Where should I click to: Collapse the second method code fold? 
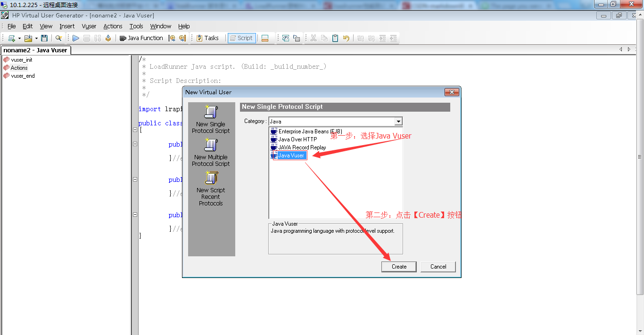point(135,179)
